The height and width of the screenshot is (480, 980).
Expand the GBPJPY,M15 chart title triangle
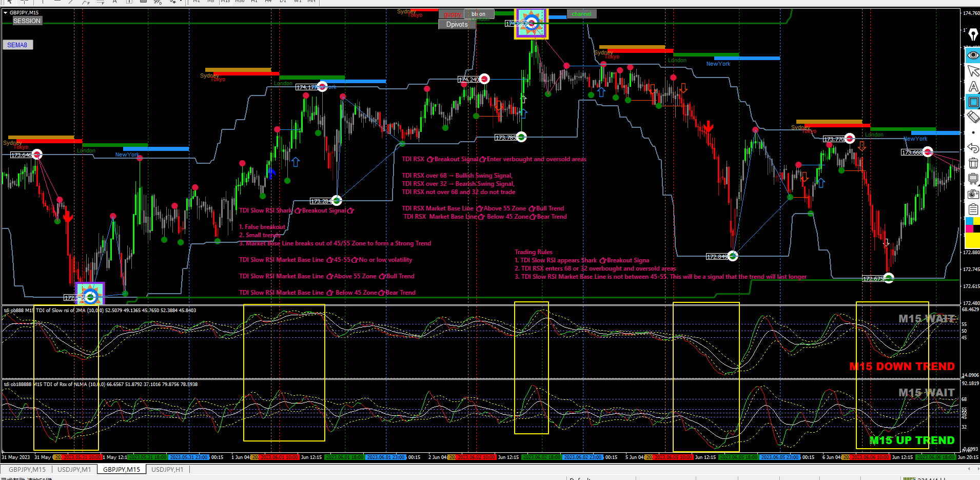pos(5,13)
